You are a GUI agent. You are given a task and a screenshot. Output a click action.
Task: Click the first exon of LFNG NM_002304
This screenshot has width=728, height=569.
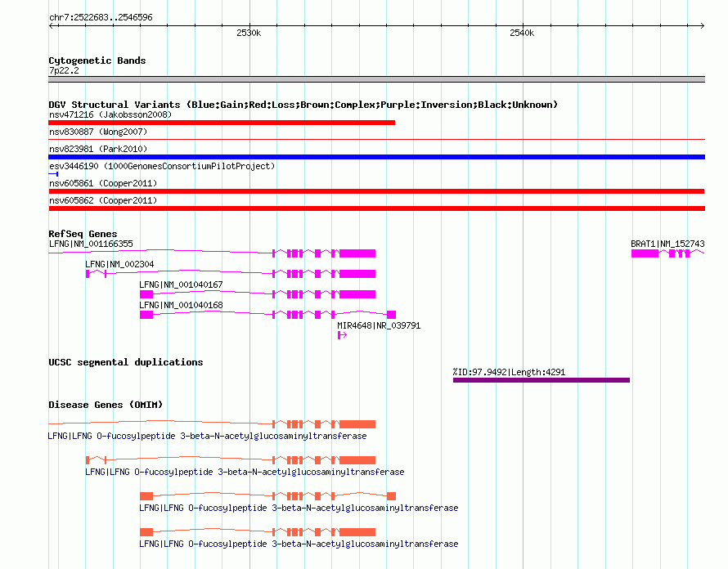click(x=88, y=274)
